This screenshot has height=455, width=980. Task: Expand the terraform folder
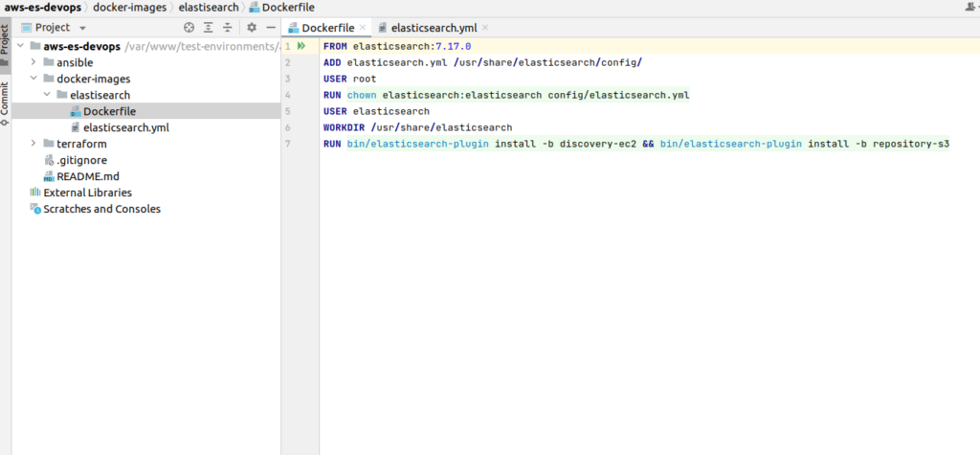(33, 144)
